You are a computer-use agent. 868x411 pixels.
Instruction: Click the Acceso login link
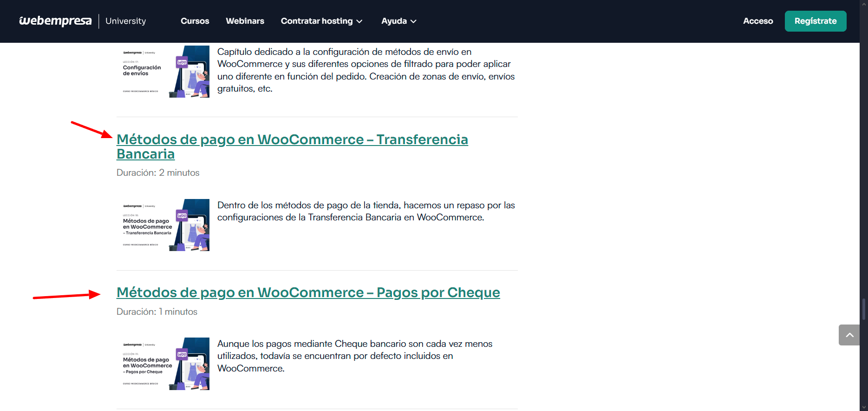[x=758, y=21]
